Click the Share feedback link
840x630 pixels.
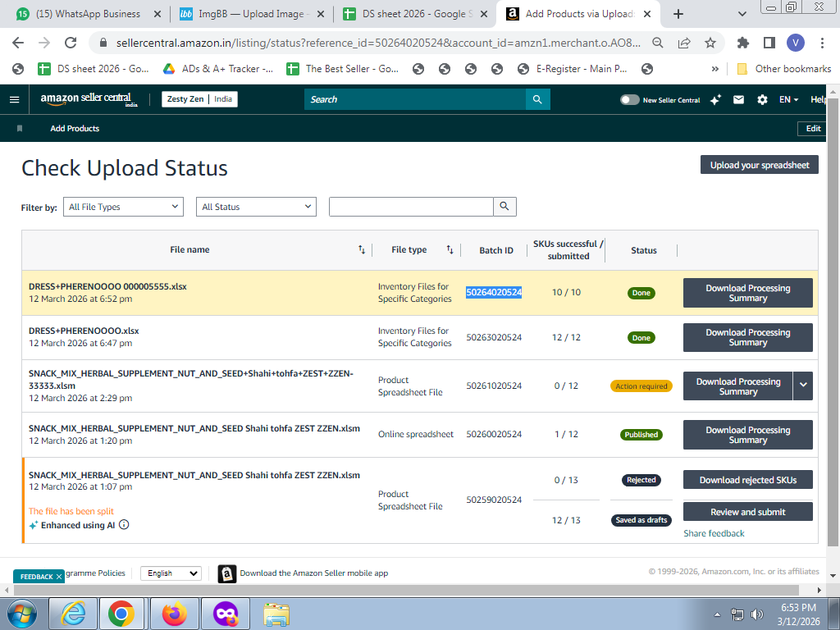pyautogui.click(x=714, y=533)
